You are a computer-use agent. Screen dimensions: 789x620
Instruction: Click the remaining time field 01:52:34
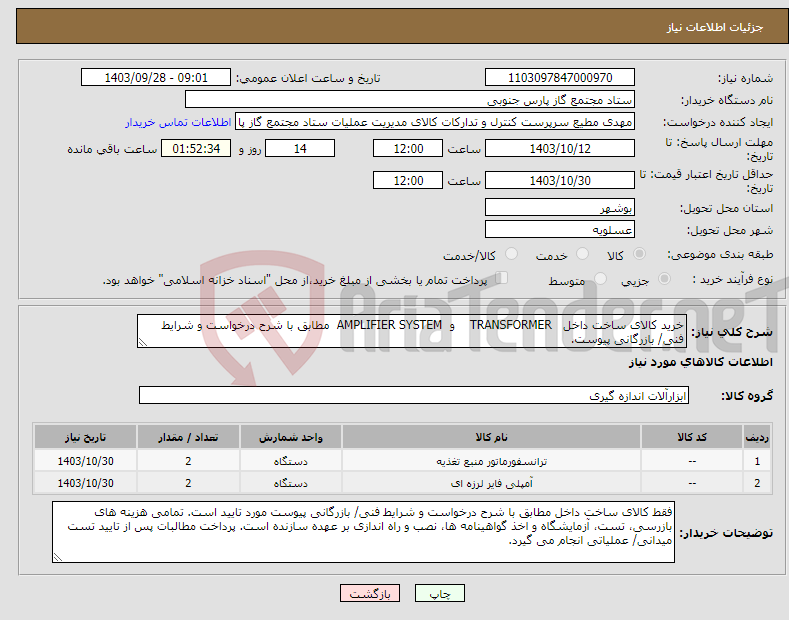[x=196, y=148]
